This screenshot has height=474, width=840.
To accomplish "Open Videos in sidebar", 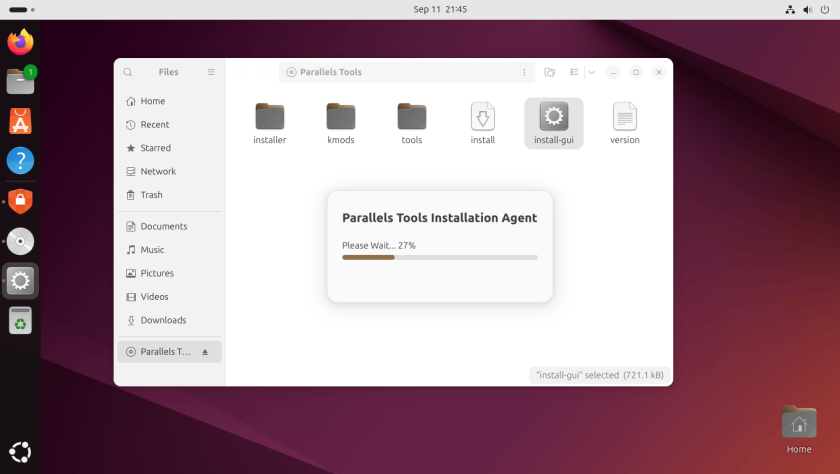I will 169,297.
